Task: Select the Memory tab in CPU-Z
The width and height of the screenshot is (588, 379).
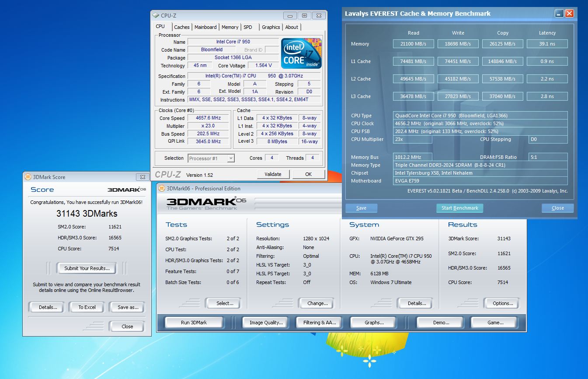Action: (x=230, y=27)
